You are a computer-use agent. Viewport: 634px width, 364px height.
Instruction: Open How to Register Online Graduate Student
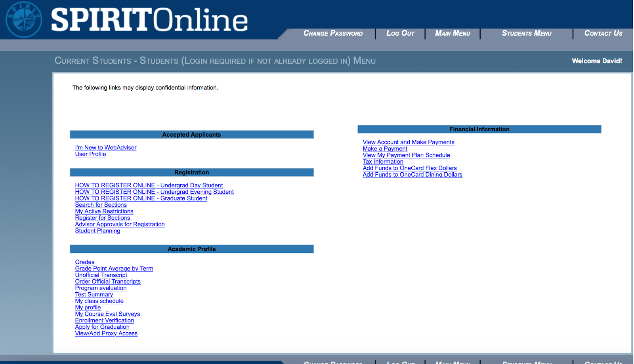point(141,198)
